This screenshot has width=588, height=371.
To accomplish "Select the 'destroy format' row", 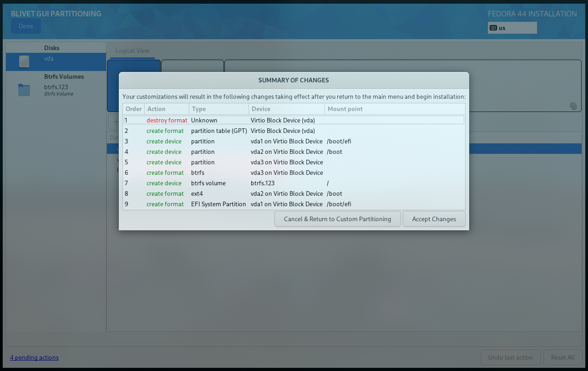I will tap(294, 120).
